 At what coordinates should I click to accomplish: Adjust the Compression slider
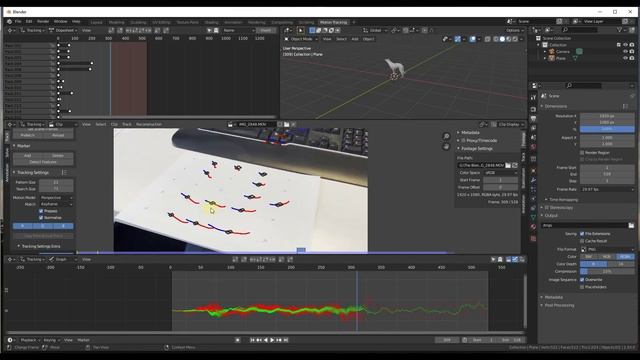[607, 271]
